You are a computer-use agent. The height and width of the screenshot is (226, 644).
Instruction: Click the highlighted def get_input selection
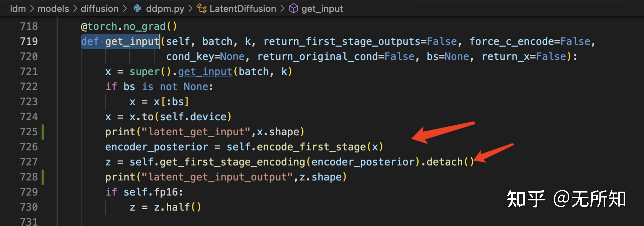[120, 41]
